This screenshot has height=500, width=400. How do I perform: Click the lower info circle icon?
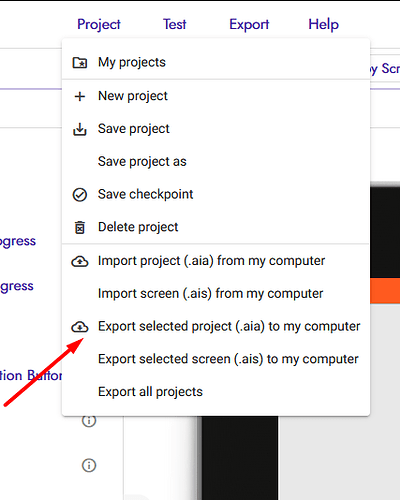click(89, 465)
